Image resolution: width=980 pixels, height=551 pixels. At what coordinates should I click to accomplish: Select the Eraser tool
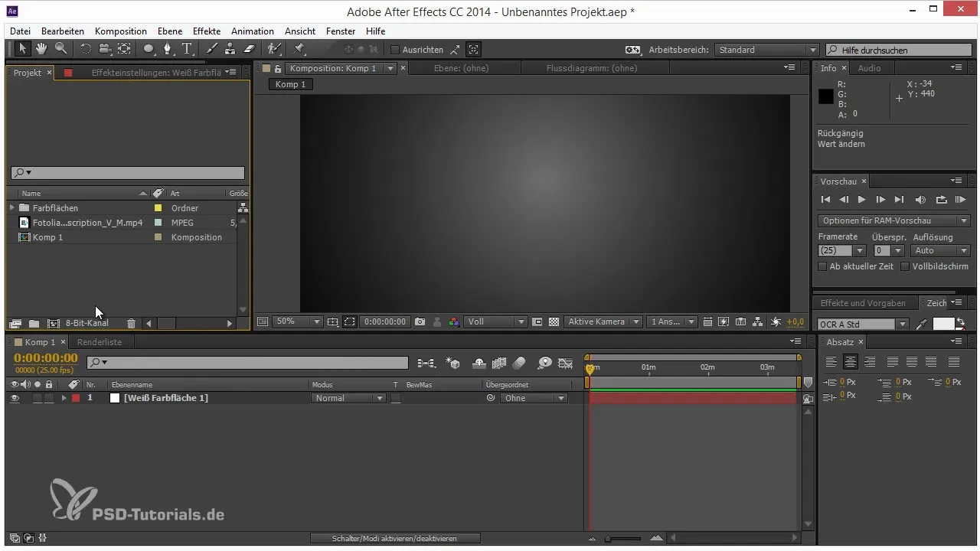click(x=248, y=49)
